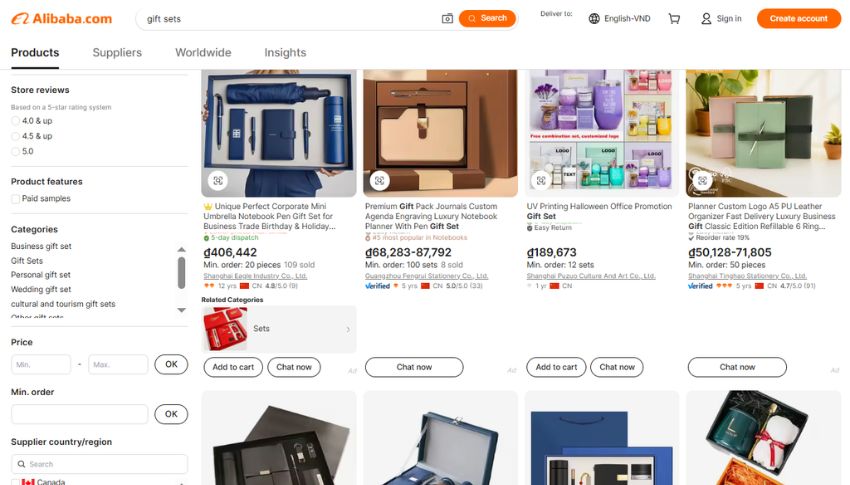
Task: Open Shanghai Eagle Industry Co. supplier link
Action: [255, 276]
